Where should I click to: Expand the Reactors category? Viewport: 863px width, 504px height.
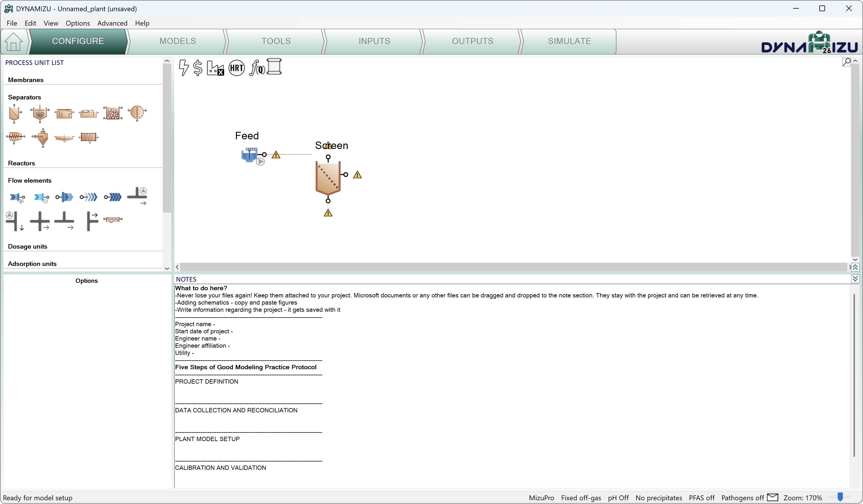[21, 163]
